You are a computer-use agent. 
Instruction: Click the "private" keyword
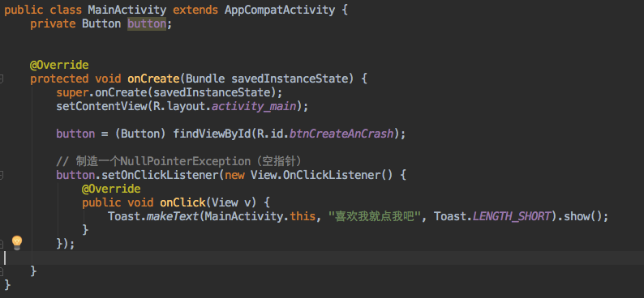(x=53, y=23)
